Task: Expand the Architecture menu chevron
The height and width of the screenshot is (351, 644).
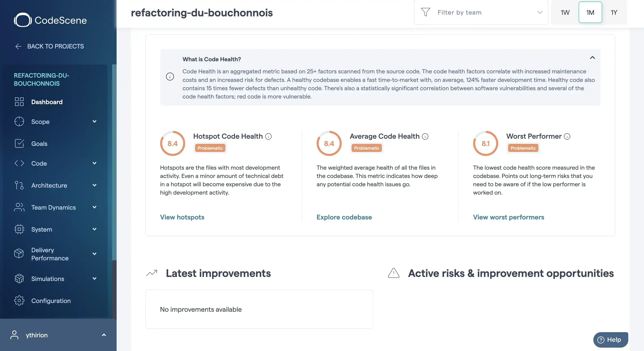Action: [x=94, y=185]
